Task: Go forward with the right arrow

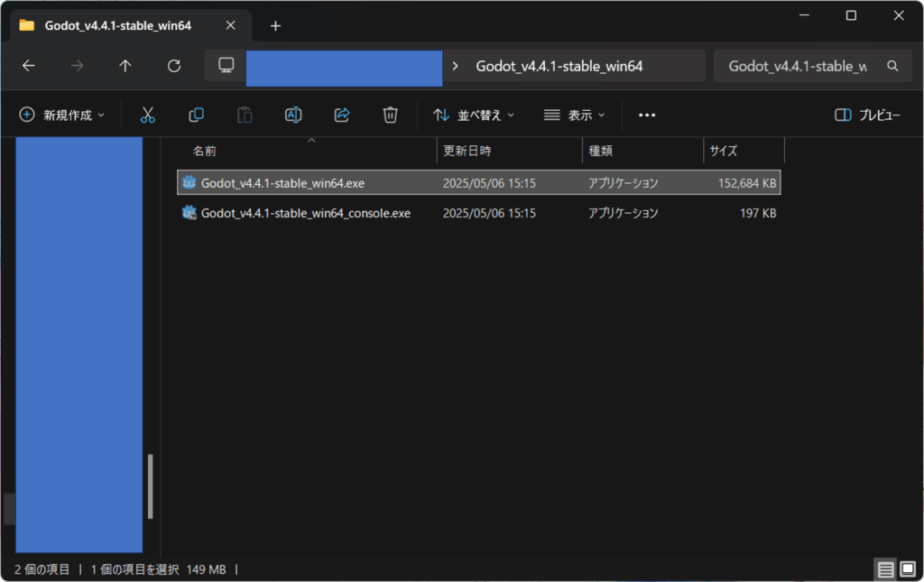Action: coord(78,66)
